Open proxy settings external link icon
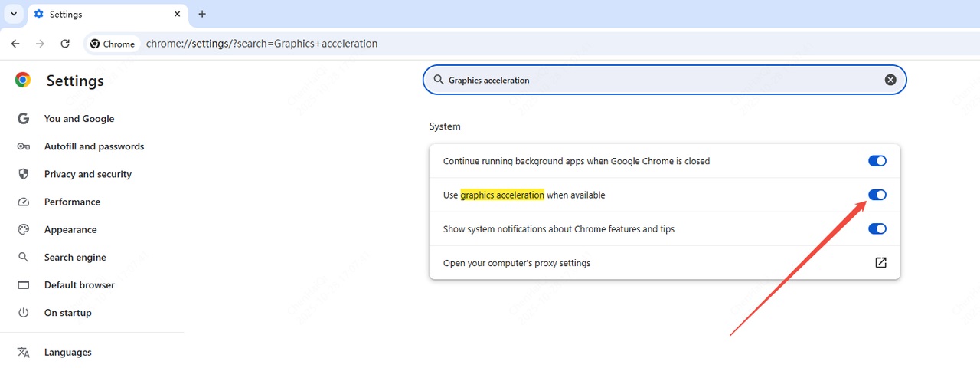Screen dimensions: 980x368 880,263
